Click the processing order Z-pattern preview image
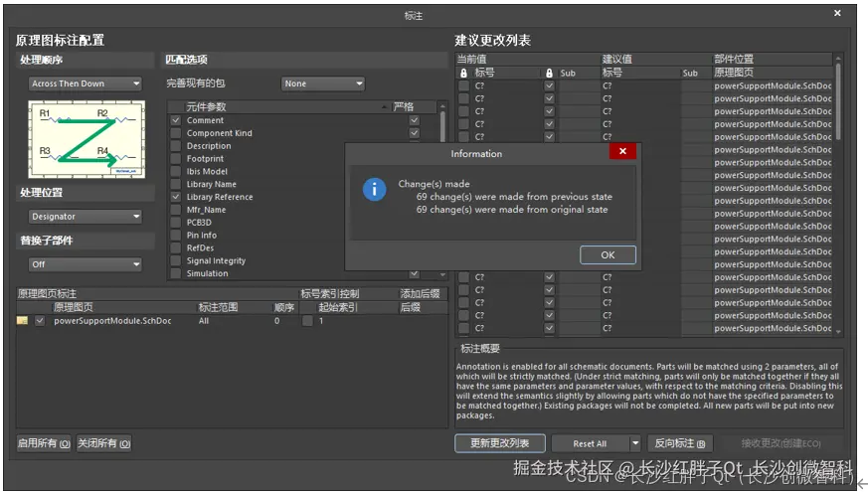 click(x=87, y=139)
